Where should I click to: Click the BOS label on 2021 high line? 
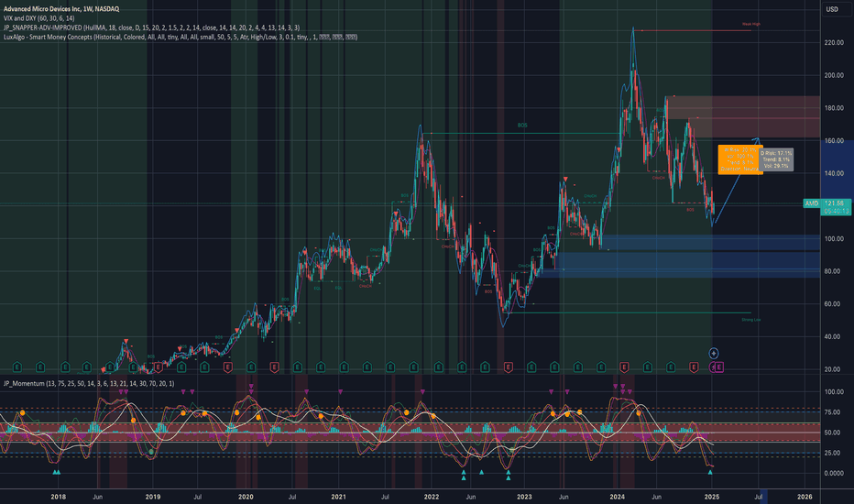click(522, 126)
